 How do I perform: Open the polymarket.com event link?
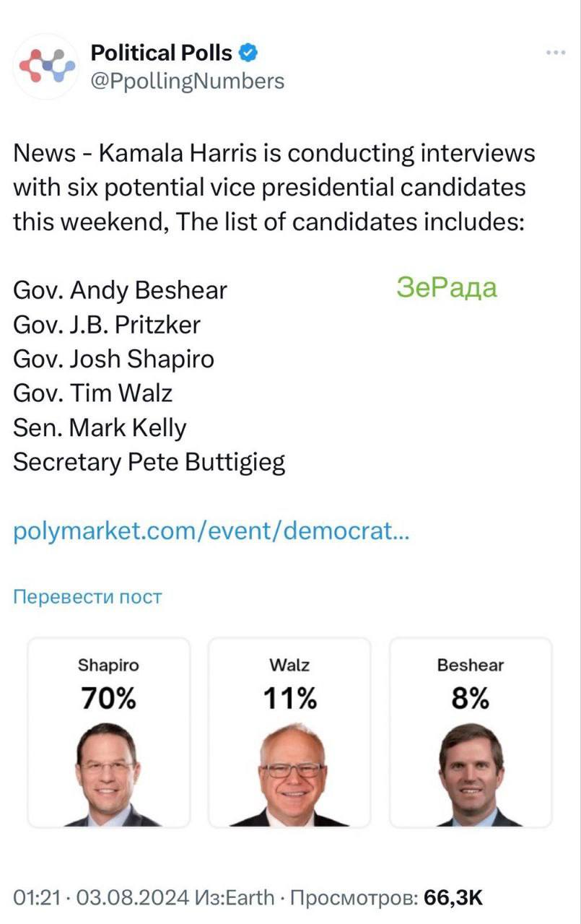pyautogui.click(x=212, y=532)
